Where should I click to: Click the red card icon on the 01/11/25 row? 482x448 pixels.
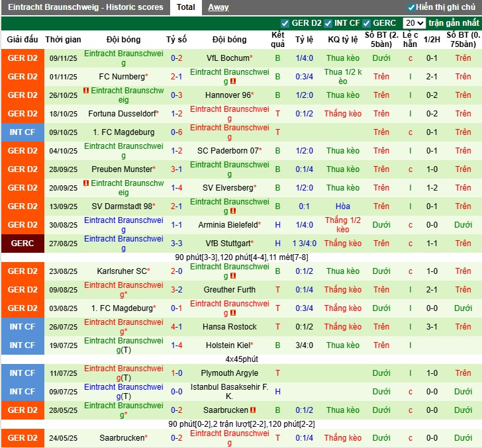(x=233, y=81)
